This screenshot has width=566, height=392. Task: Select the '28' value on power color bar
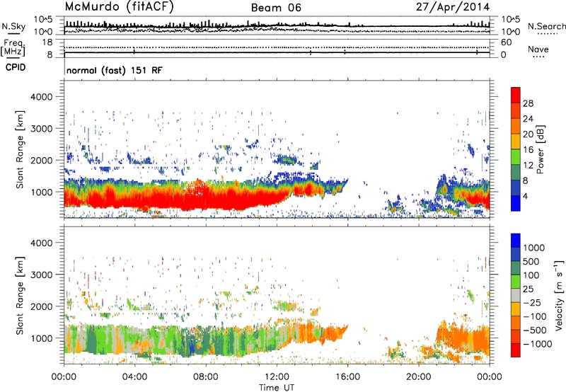click(x=528, y=103)
